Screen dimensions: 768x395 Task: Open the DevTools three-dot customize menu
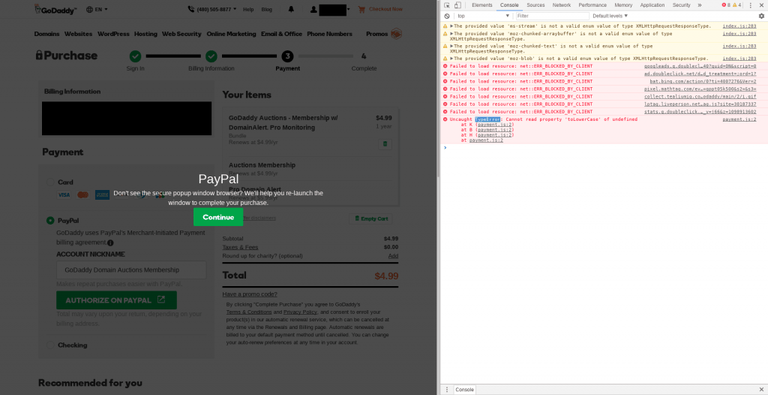(750, 5)
